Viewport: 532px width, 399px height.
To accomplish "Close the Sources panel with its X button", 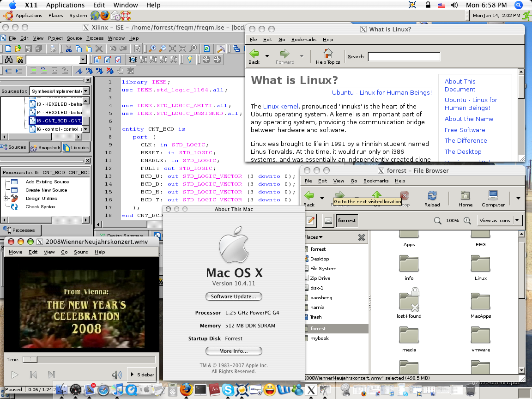I will (88, 80).
